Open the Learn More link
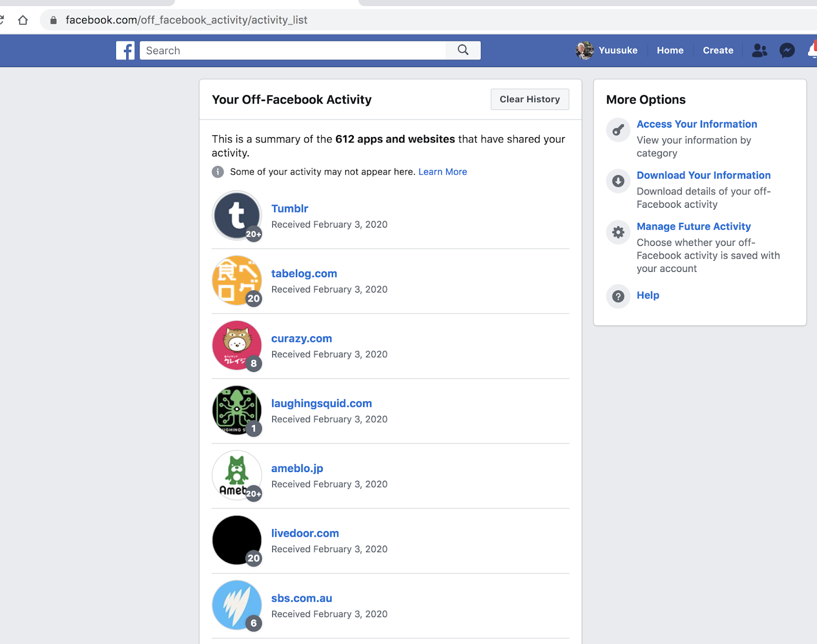The height and width of the screenshot is (644, 817). pos(442,172)
